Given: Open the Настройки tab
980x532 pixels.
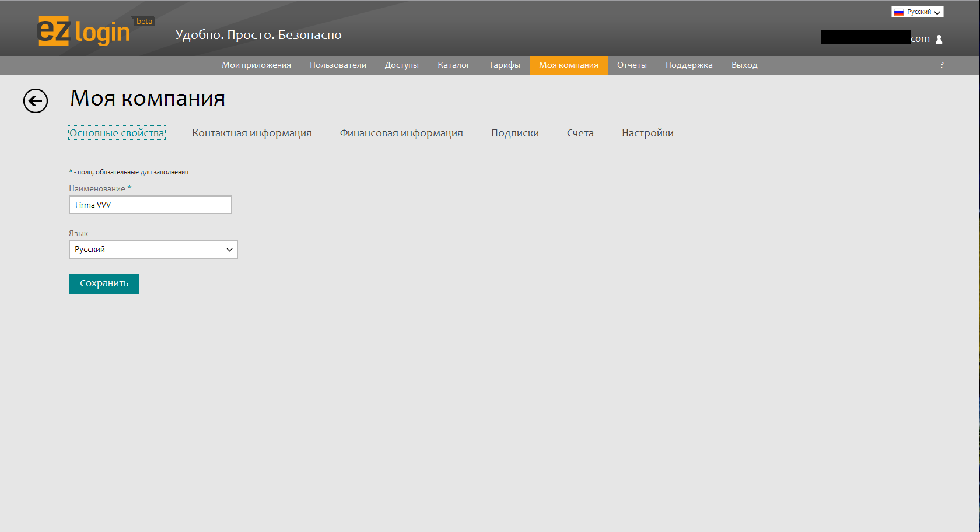Looking at the screenshot, I should tap(647, 133).
